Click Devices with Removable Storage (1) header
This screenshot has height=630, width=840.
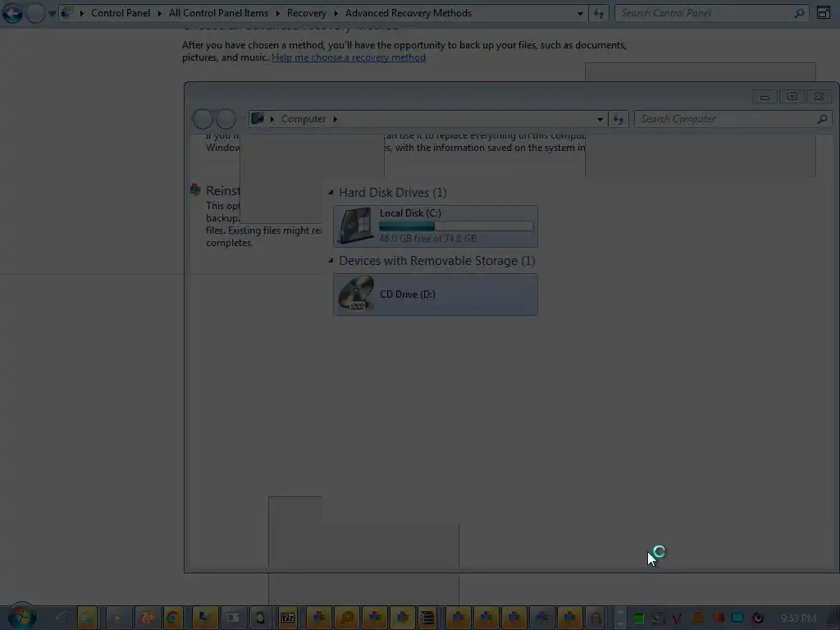click(x=437, y=261)
